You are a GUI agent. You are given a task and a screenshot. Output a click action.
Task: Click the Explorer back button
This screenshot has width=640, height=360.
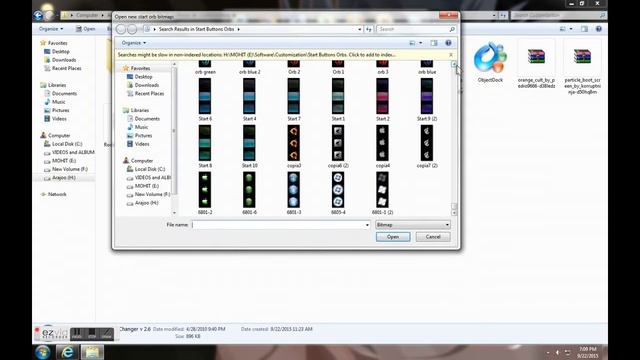pos(38,16)
